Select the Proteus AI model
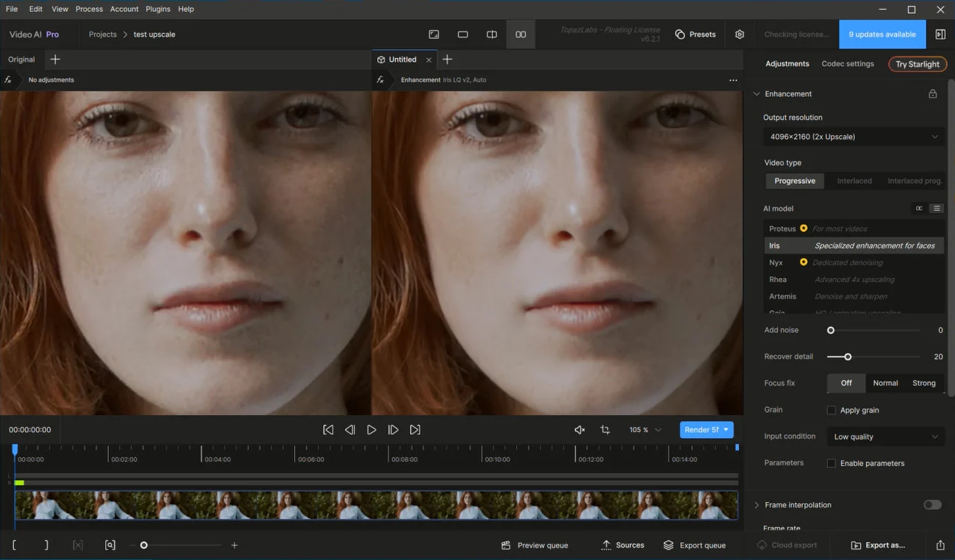This screenshot has height=560, width=955. click(x=854, y=229)
